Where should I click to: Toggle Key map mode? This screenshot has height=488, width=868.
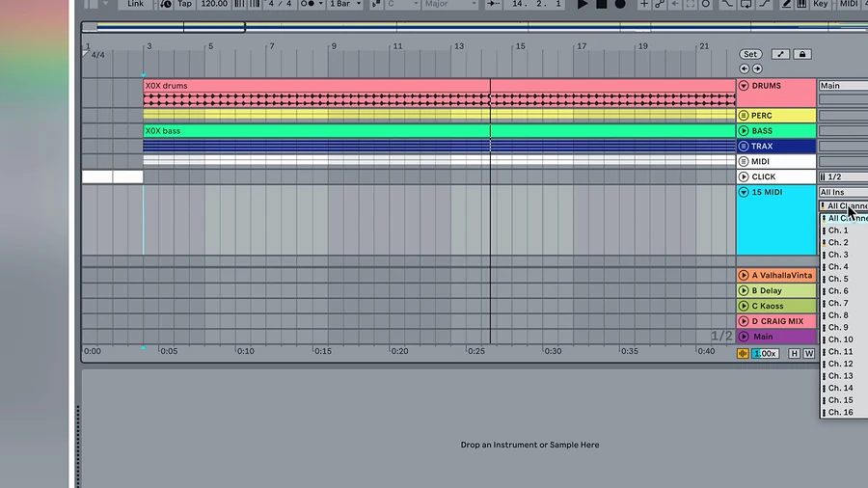821,4
